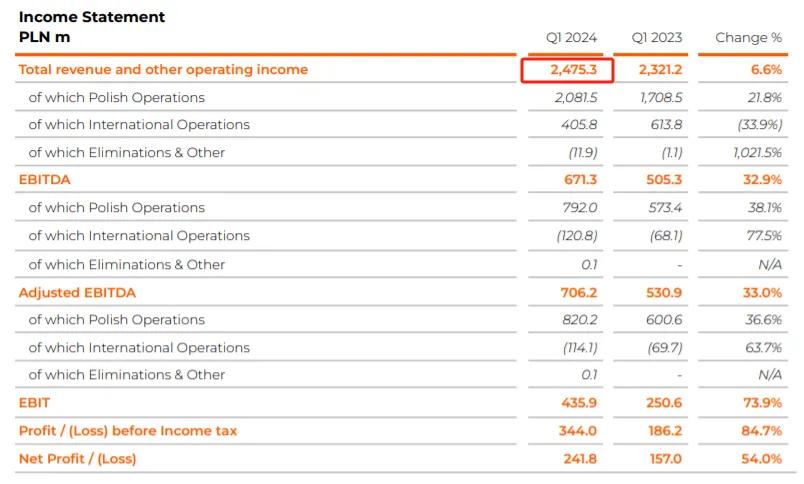Click the (33.9%) International Operations change
This screenshot has width=804, height=484.
[758, 125]
